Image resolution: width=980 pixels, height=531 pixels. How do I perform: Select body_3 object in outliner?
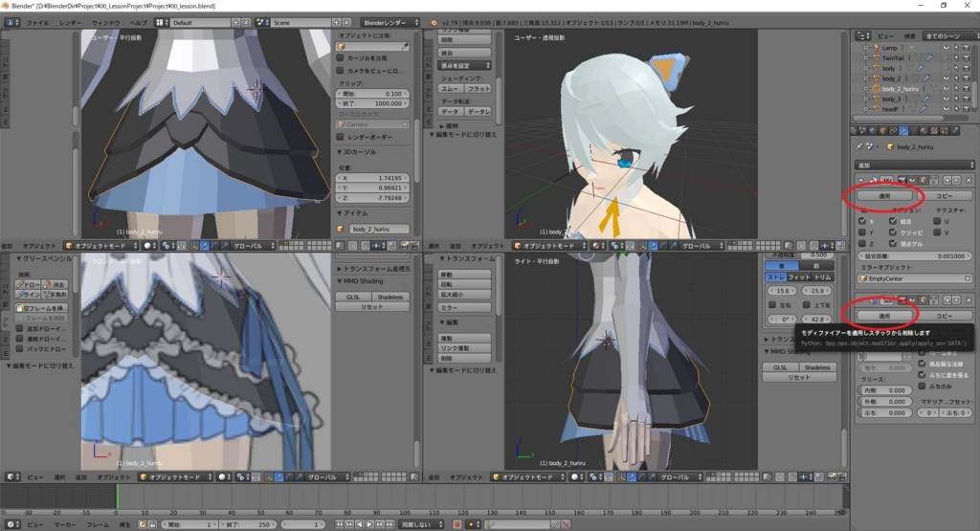click(x=891, y=100)
